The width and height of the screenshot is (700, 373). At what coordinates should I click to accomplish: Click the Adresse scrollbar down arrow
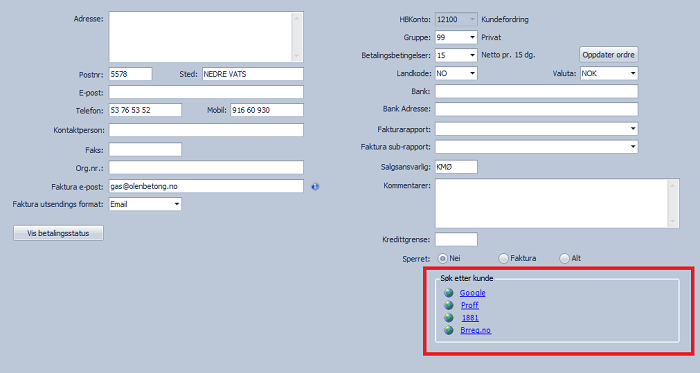(297, 56)
